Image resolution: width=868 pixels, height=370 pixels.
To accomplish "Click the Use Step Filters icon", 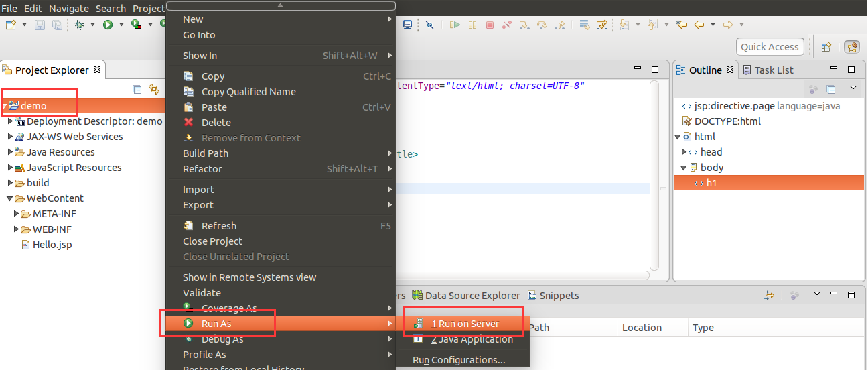I will click(601, 25).
